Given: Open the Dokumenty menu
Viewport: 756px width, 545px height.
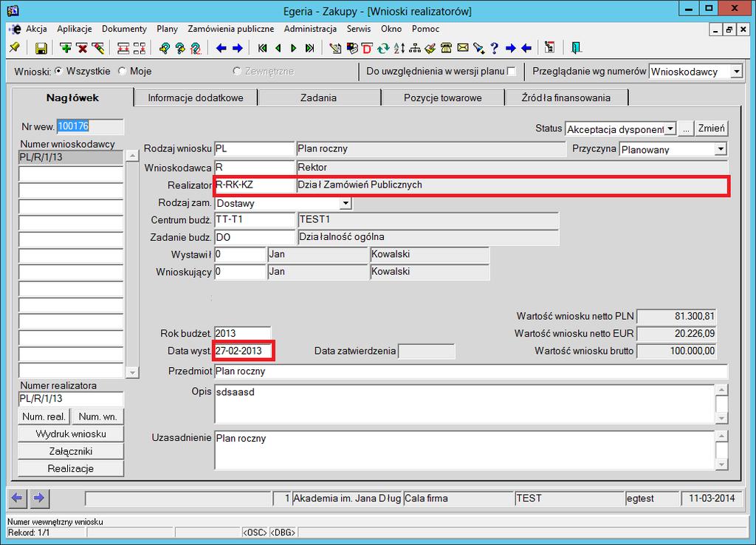Looking at the screenshot, I should click(124, 29).
